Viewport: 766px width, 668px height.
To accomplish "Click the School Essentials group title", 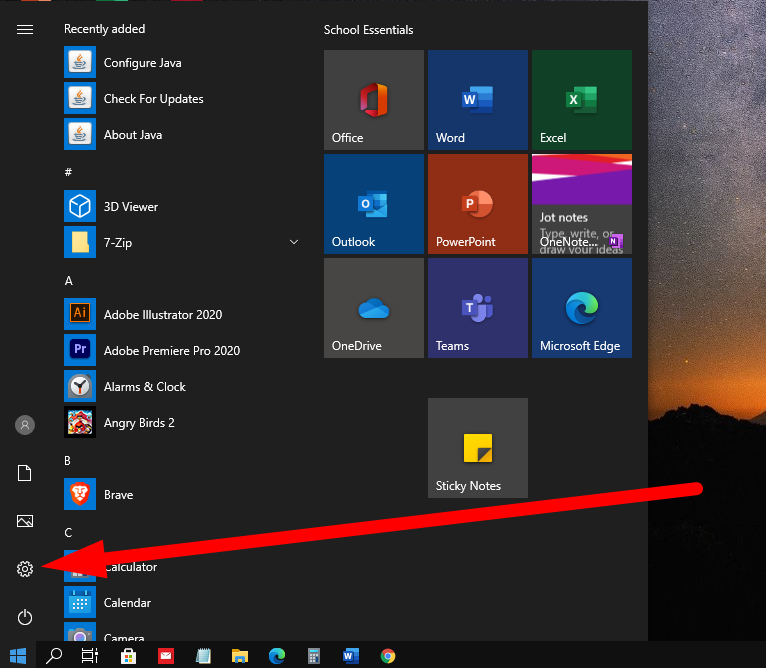I will tap(368, 30).
